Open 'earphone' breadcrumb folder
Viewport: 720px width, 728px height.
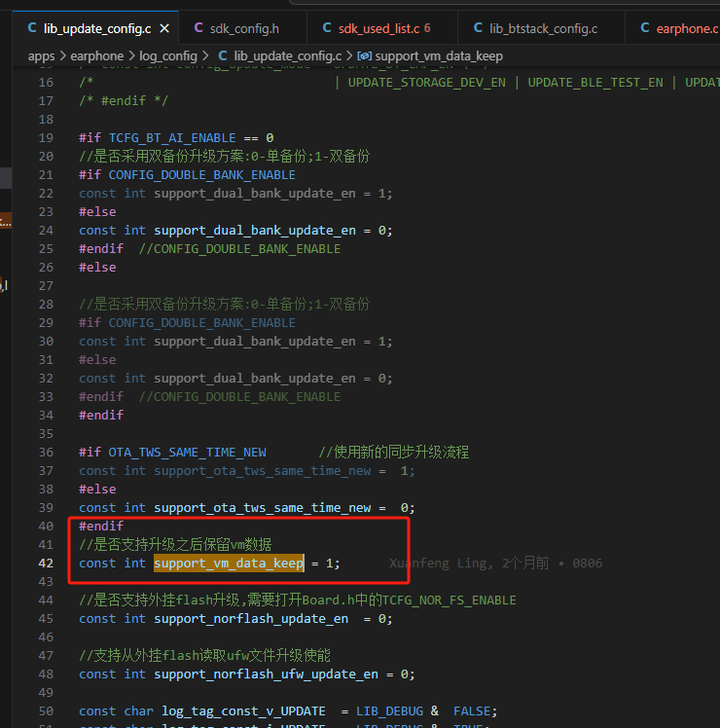(97, 56)
